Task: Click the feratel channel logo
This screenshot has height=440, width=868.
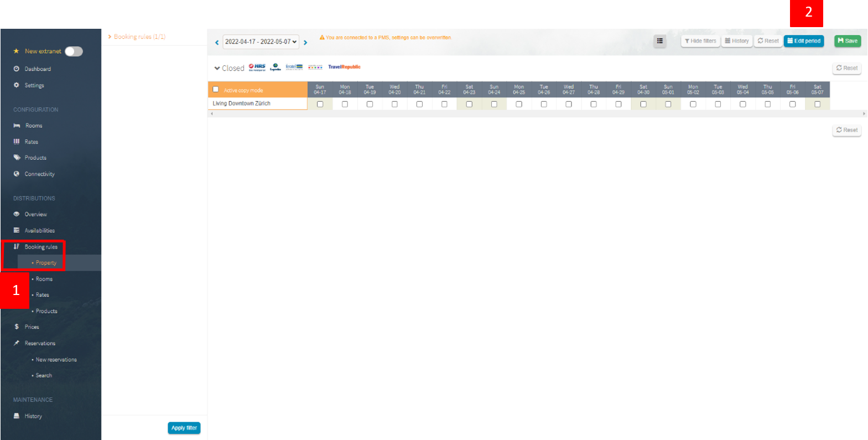Action: tap(294, 66)
